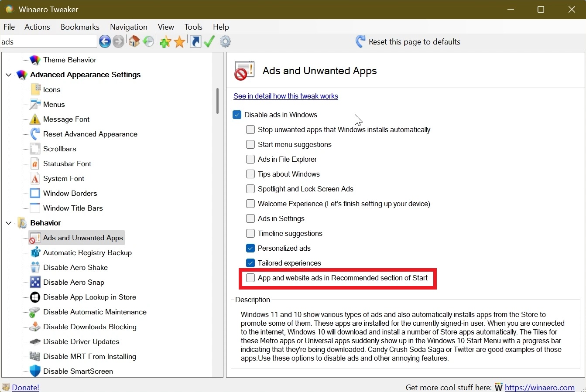The width and height of the screenshot is (586, 392).
Task: Click the green checkmark icon in the toolbar
Action: [209, 41]
